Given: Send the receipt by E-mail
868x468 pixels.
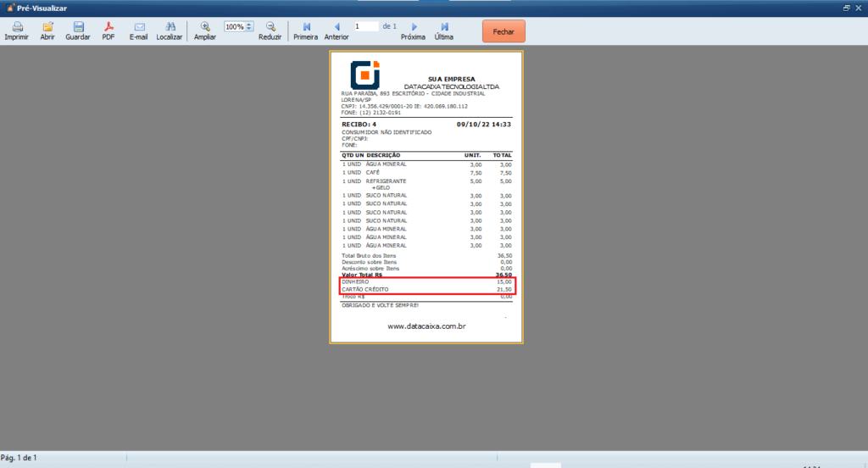Looking at the screenshot, I should (x=139, y=31).
